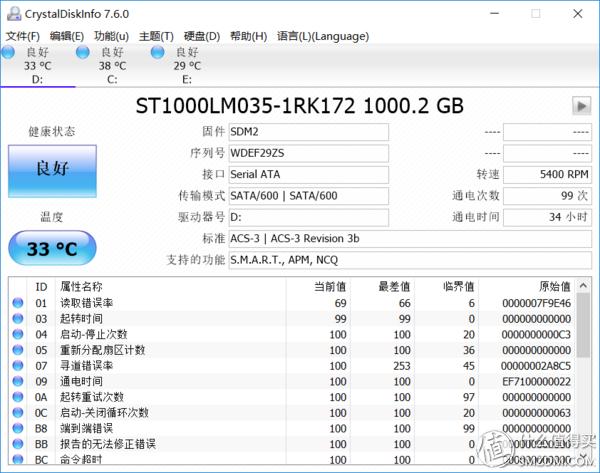Screen dimensions: 600x473
Task: Click status dot for attribute 05 重新分配扇区计数
Action: (x=18, y=350)
